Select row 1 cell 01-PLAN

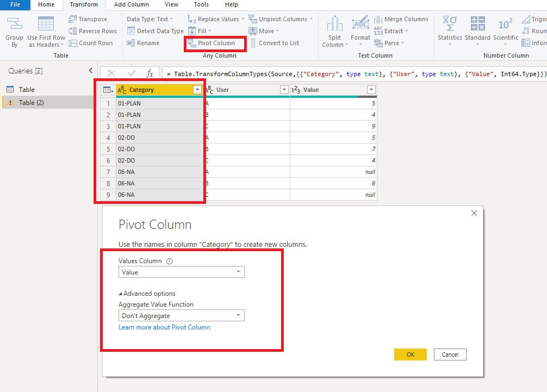[x=159, y=103]
